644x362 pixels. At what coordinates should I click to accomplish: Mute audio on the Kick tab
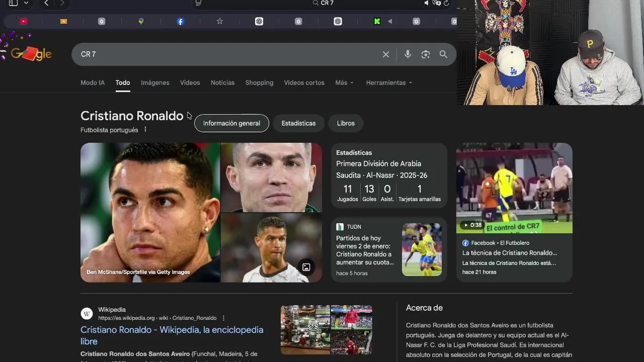[x=390, y=21]
